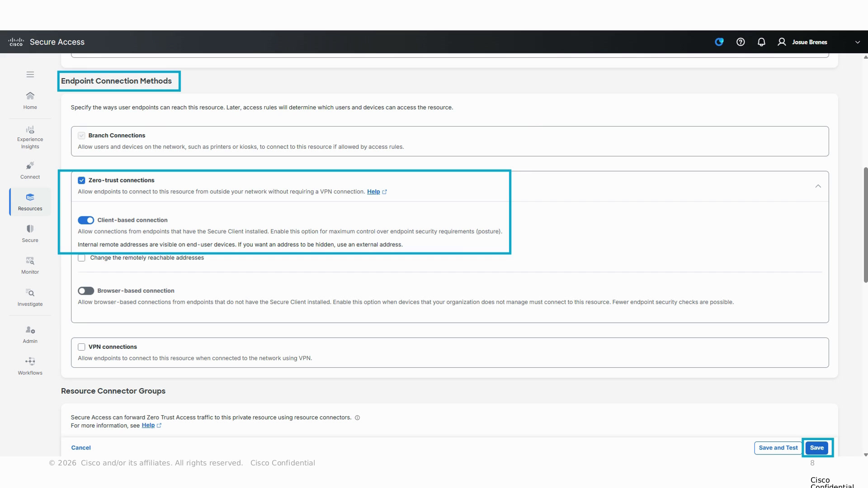Go to Home in the sidebar
This screenshot has height=488, width=868.
(30, 101)
